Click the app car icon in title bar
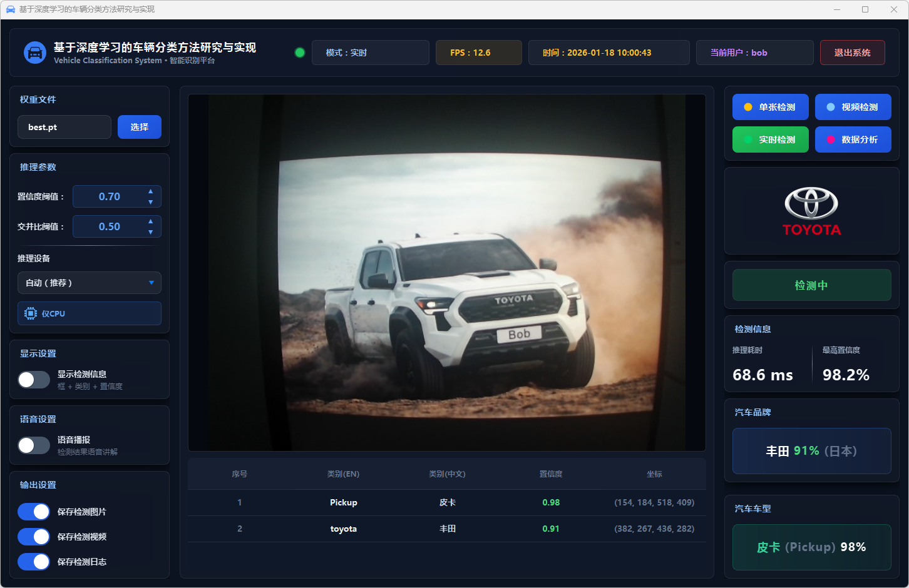This screenshot has height=588, width=909. (x=11, y=9)
